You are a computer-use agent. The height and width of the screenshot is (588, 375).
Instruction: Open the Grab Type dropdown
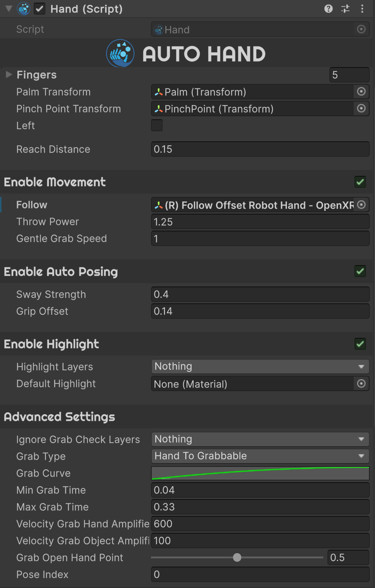(x=260, y=456)
